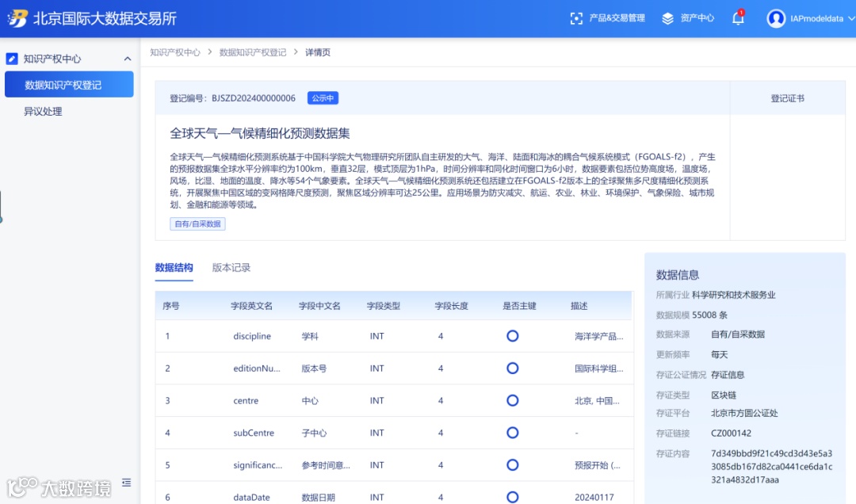Click the 产品&交易管理 header menu
856x504 pixels.
(x=617, y=18)
